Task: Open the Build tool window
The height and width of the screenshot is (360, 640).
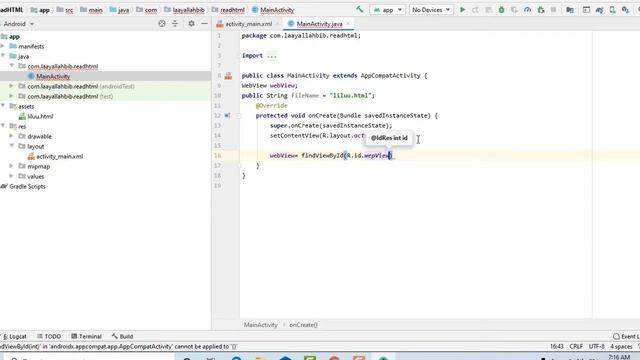Action: (x=122, y=336)
